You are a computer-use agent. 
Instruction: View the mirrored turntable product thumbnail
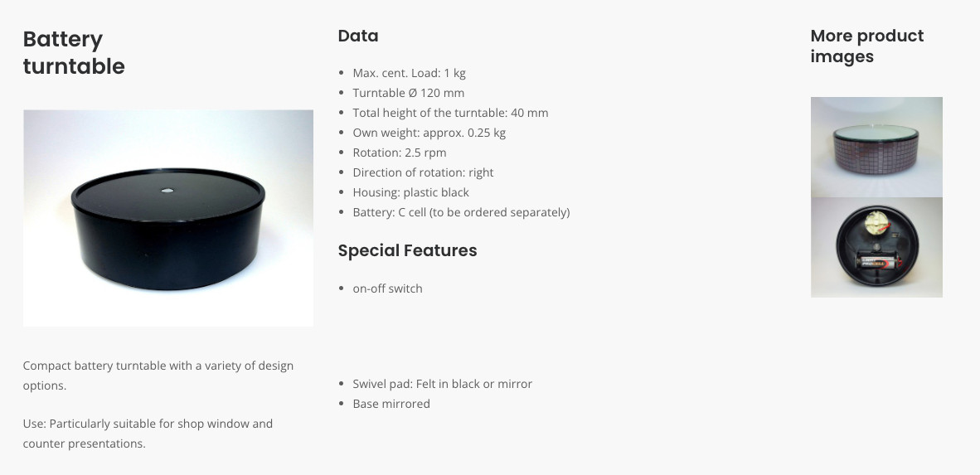(x=876, y=147)
